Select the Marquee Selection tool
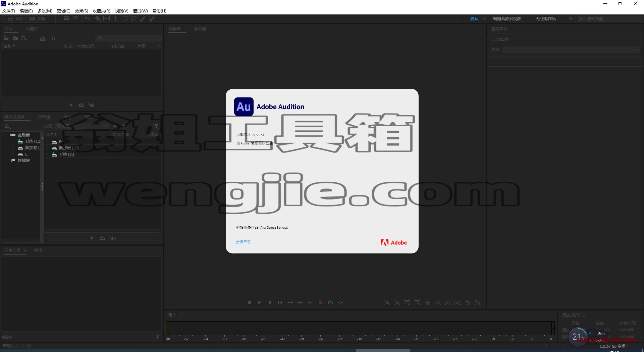Viewport: 644px width, 352px height. [125, 19]
